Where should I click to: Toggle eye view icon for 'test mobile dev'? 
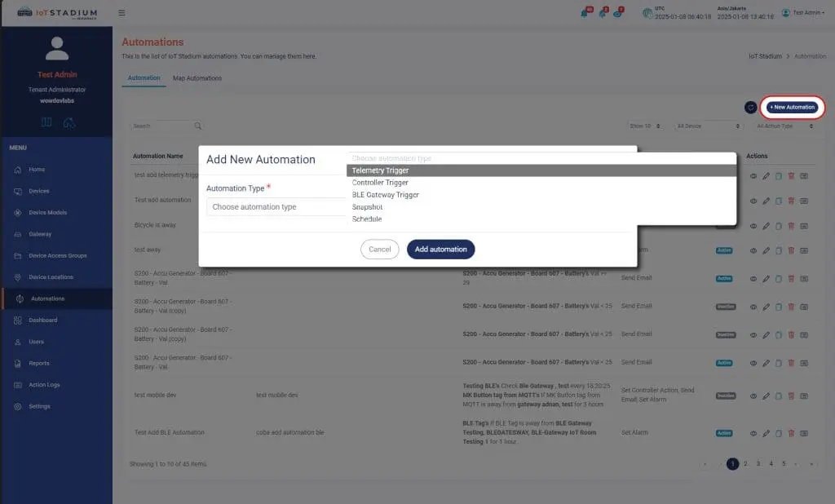click(753, 396)
